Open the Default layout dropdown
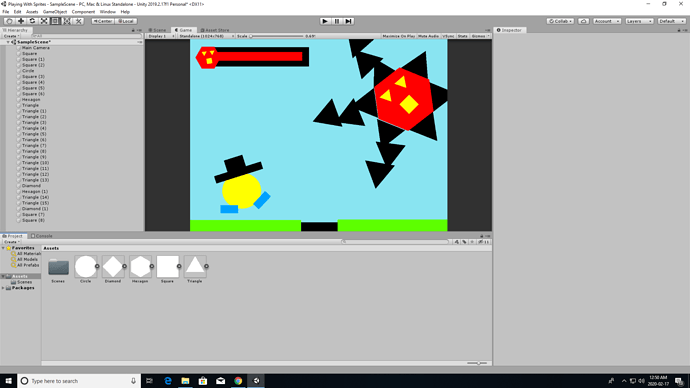The height and width of the screenshot is (388, 690). (x=671, y=21)
